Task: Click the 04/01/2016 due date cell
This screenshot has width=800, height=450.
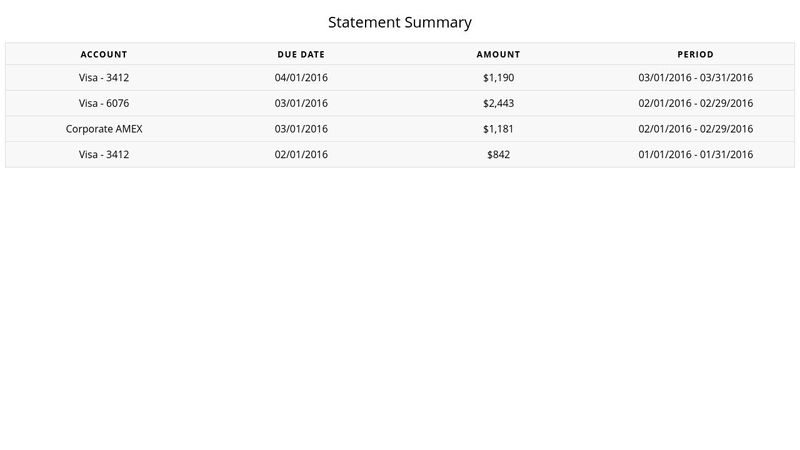Action: tap(301, 77)
